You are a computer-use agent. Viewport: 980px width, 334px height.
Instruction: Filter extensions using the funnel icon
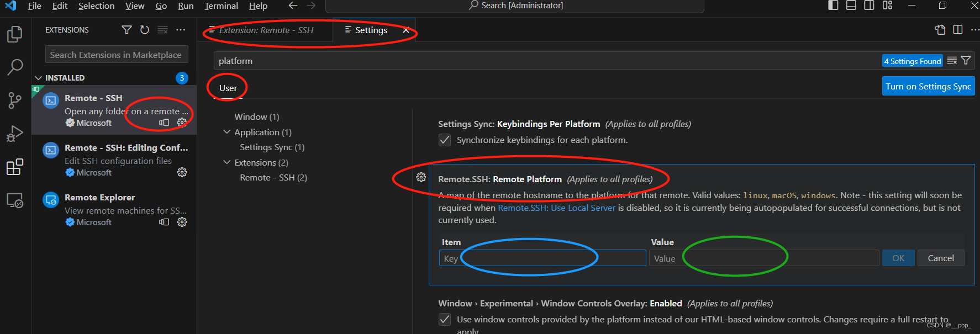tap(127, 30)
